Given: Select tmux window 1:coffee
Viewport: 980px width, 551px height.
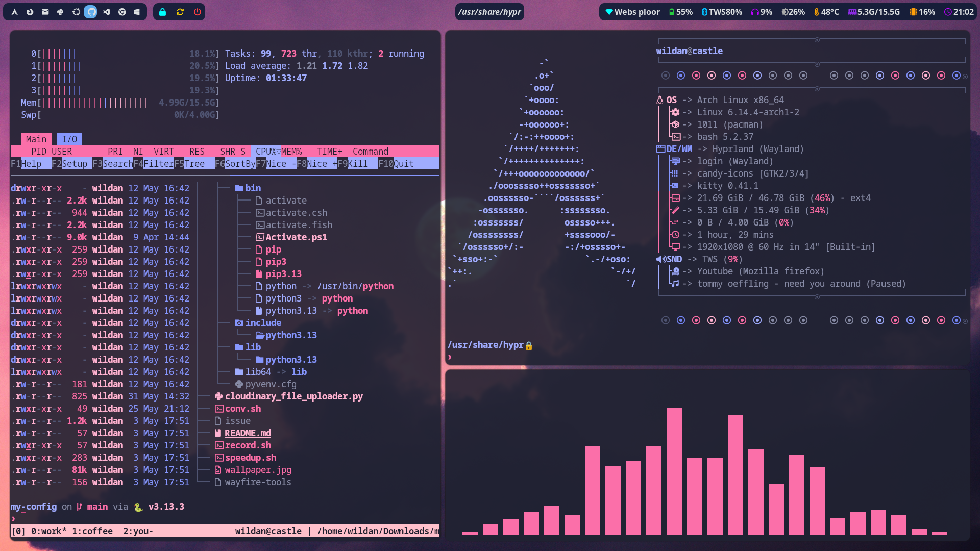Looking at the screenshot, I should [92, 531].
